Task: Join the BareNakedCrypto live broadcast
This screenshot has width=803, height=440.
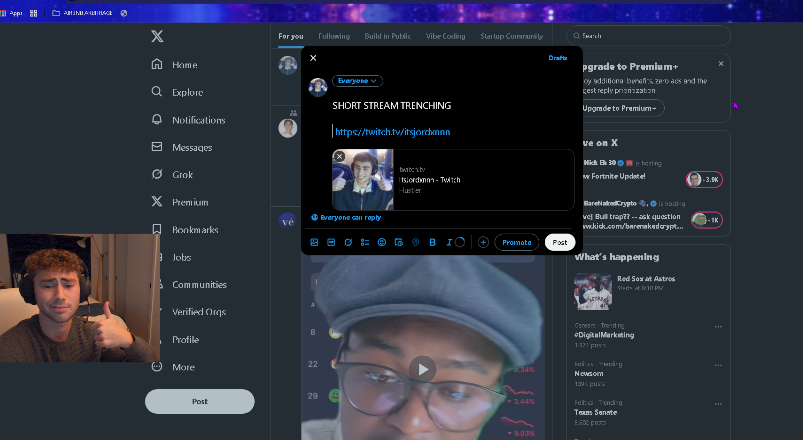Action: pyautogui.click(x=706, y=220)
